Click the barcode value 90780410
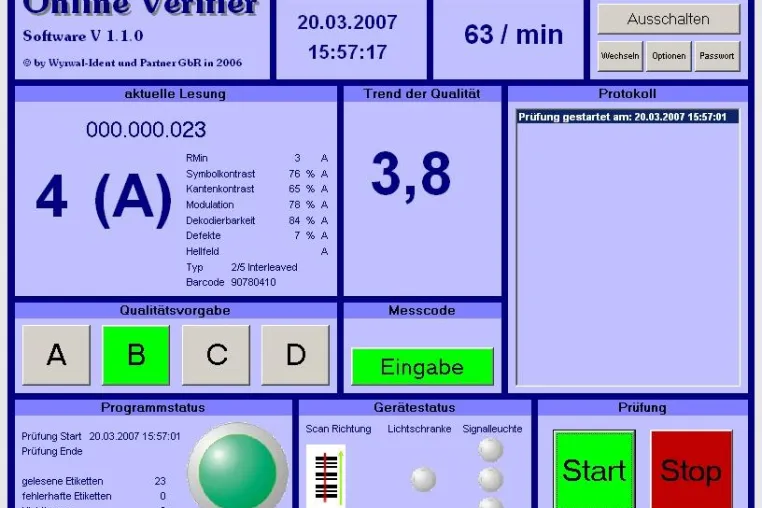762x508 pixels. 253,282
